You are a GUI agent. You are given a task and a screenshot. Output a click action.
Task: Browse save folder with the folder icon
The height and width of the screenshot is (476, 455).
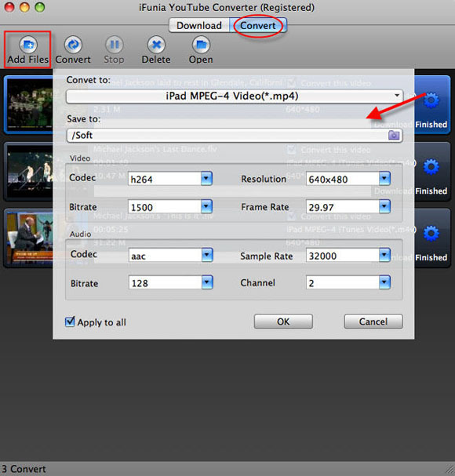tap(394, 135)
